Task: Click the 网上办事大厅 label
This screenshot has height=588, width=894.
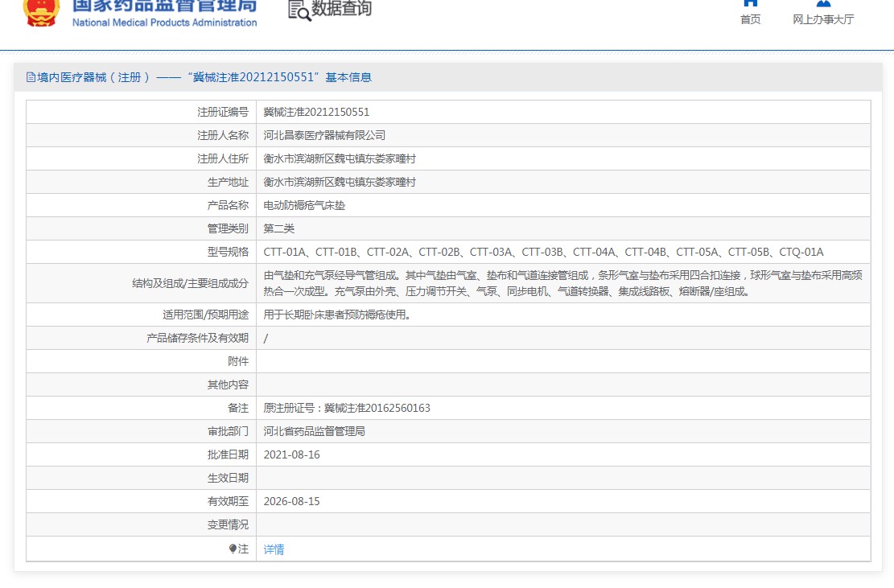Action: (823, 19)
